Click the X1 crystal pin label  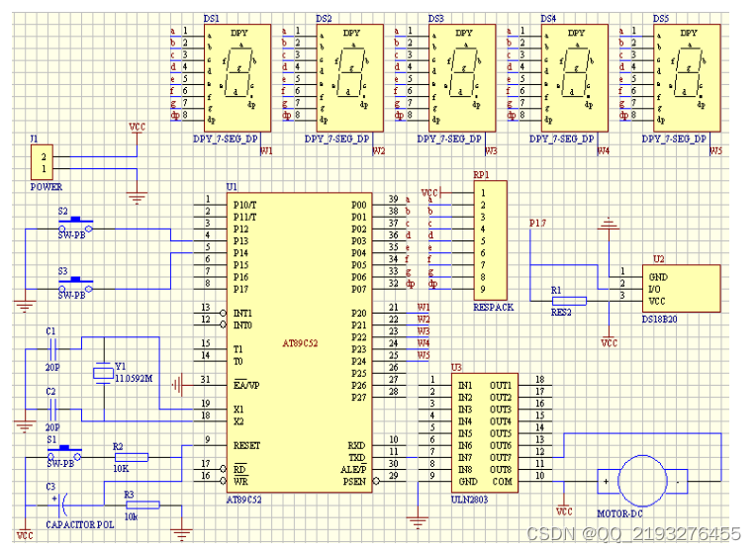click(x=238, y=410)
